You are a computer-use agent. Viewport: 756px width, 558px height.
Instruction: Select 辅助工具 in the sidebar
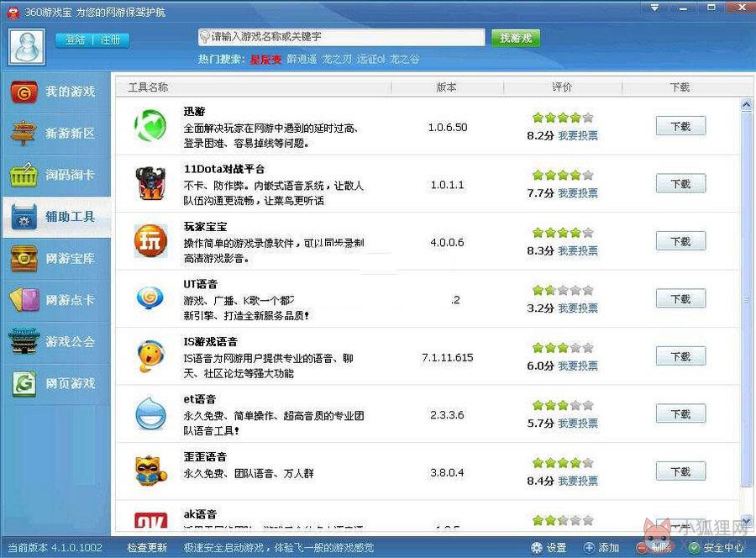(56, 217)
